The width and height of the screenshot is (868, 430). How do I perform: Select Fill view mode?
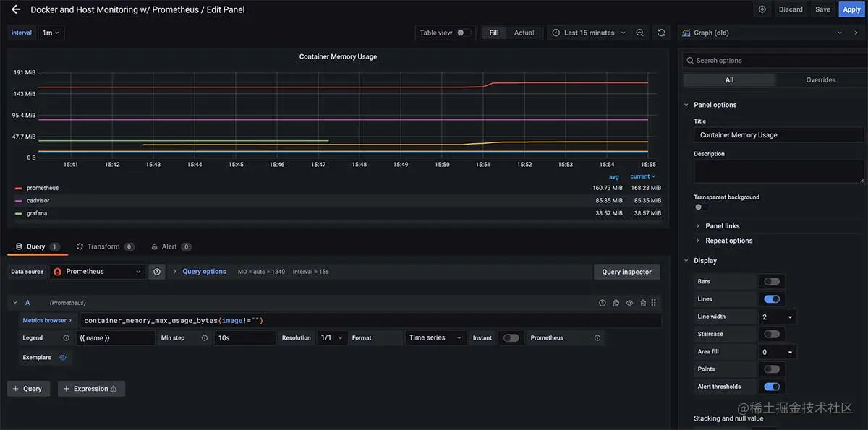point(494,33)
